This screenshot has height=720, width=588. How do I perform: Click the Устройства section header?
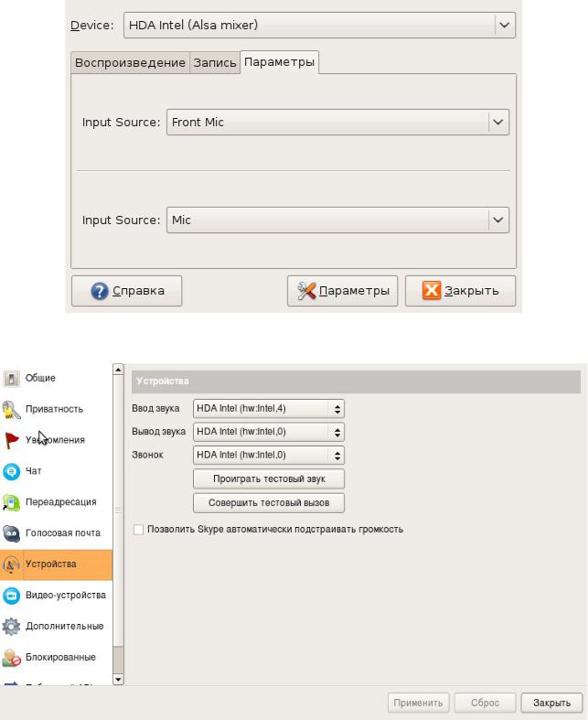(x=356, y=381)
